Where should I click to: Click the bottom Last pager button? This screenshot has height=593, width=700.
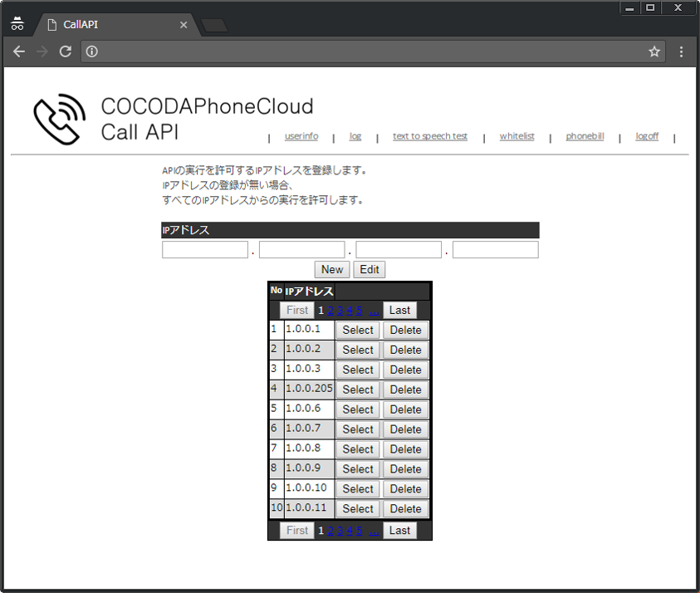click(399, 531)
